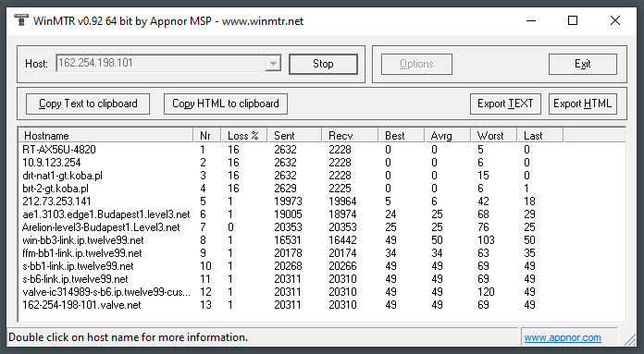Click the Sent column header
This screenshot has width=644, height=354.
[294, 135]
